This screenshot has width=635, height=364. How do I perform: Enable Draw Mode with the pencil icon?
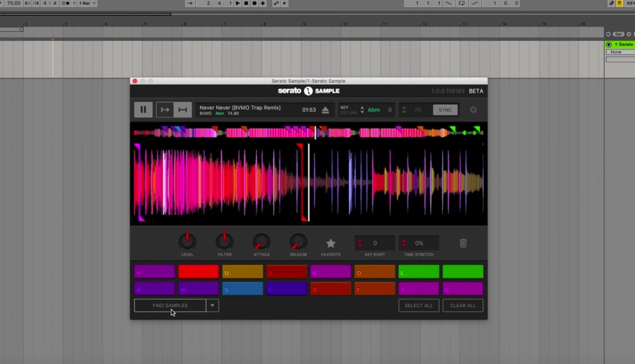coord(611,3)
